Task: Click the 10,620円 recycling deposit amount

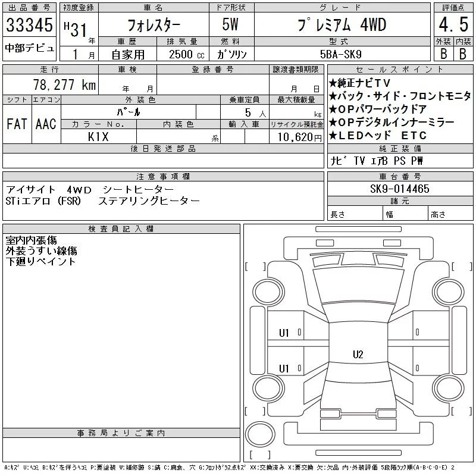Action: 296,136
